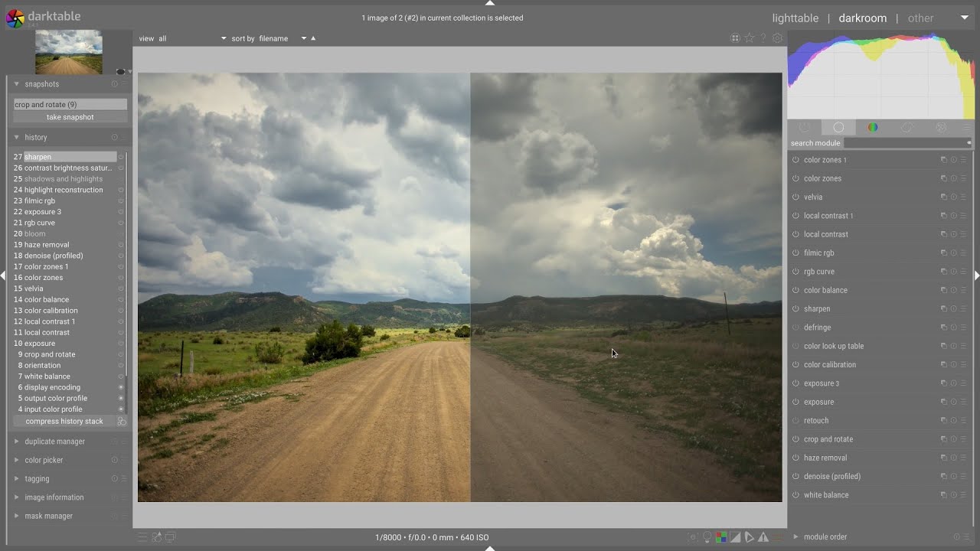Toggle color assessment lightbulb icon
980x551 pixels.
(x=707, y=537)
